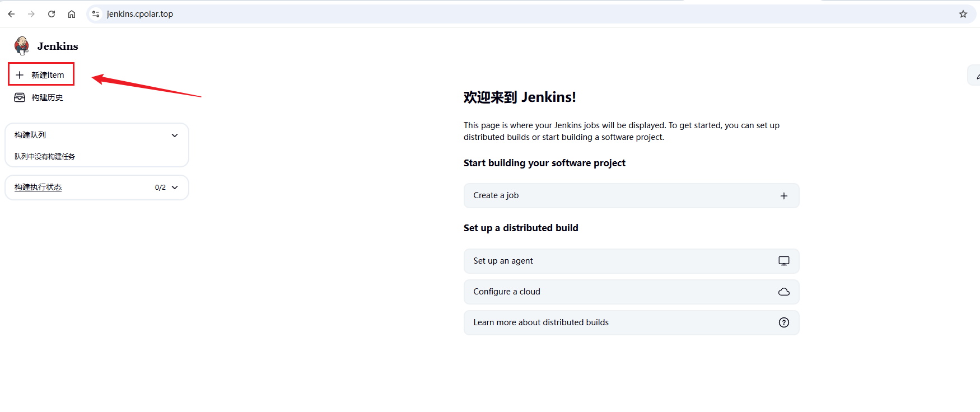Open the site information icon in the address bar
980x412 pixels.
click(x=96, y=14)
